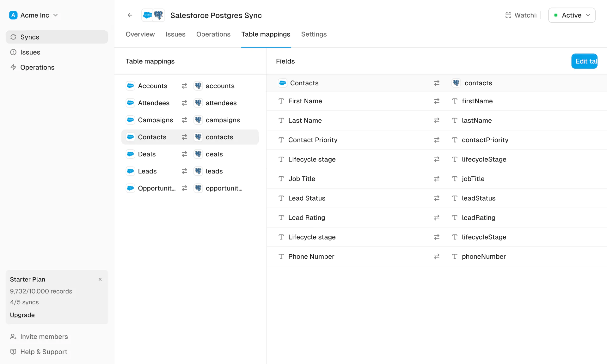Image resolution: width=607 pixels, height=364 pixels.
Task: Click the phoneNumber destination field
Action: pyautogui.click(x=484, y=257)
